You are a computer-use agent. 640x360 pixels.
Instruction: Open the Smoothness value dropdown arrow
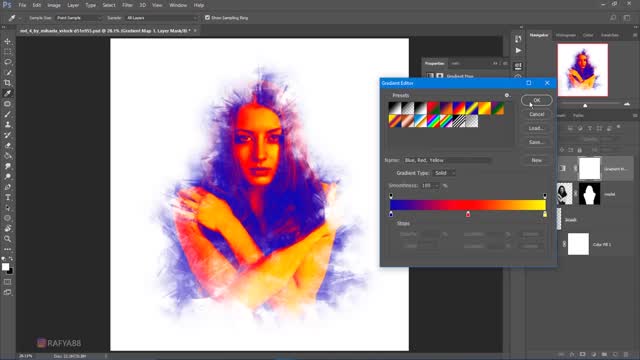click(438, 186)
